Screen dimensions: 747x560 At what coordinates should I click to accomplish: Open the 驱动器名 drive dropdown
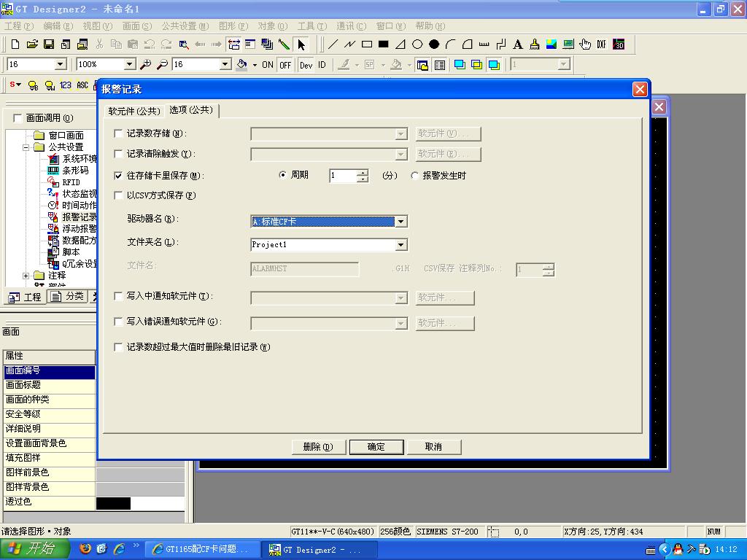coord(400,222)
